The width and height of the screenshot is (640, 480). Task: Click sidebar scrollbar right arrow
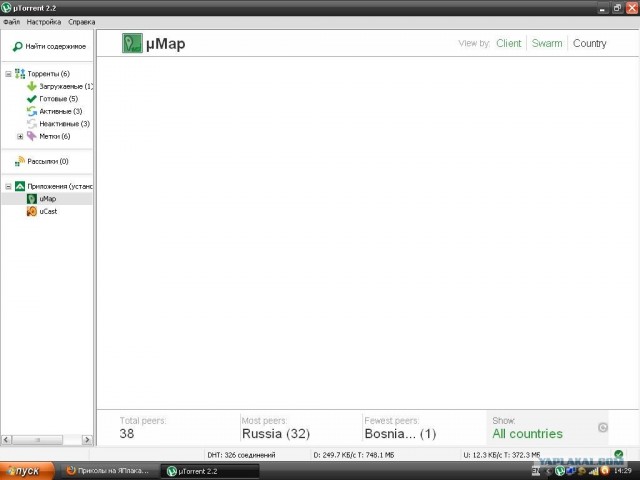coord(87,440)
